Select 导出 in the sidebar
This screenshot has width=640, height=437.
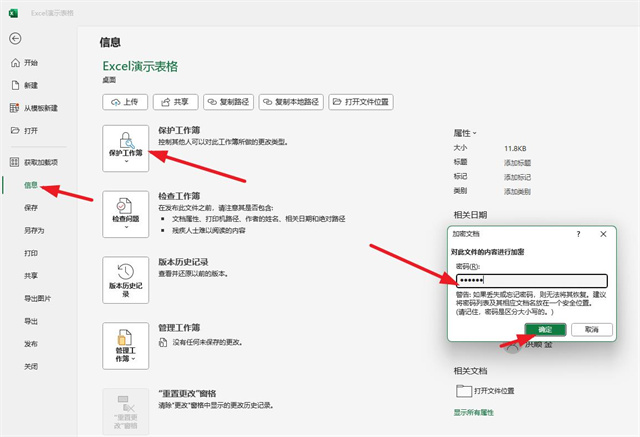[x=31, y=321]
